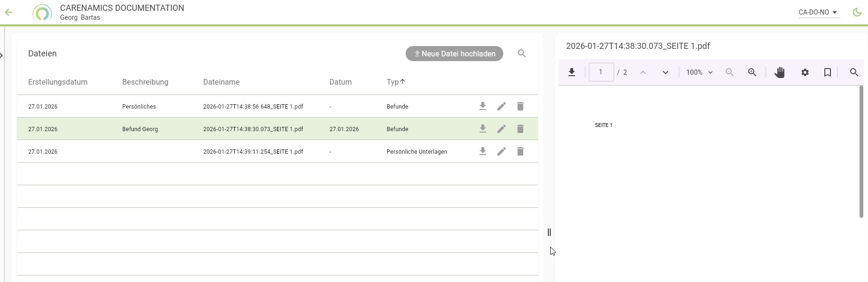Click the back arrow in header
The image size is (868, 282).
pos(8,13)
